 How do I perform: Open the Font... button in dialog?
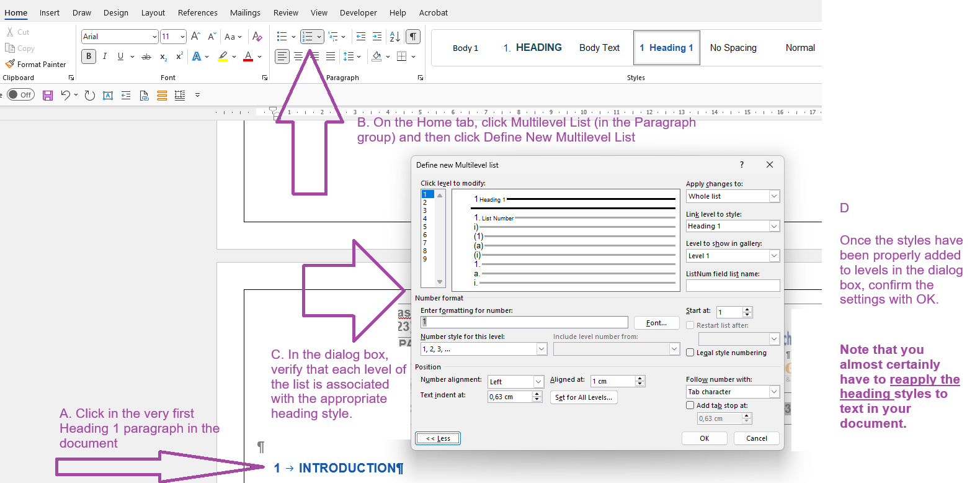(657, 323)
